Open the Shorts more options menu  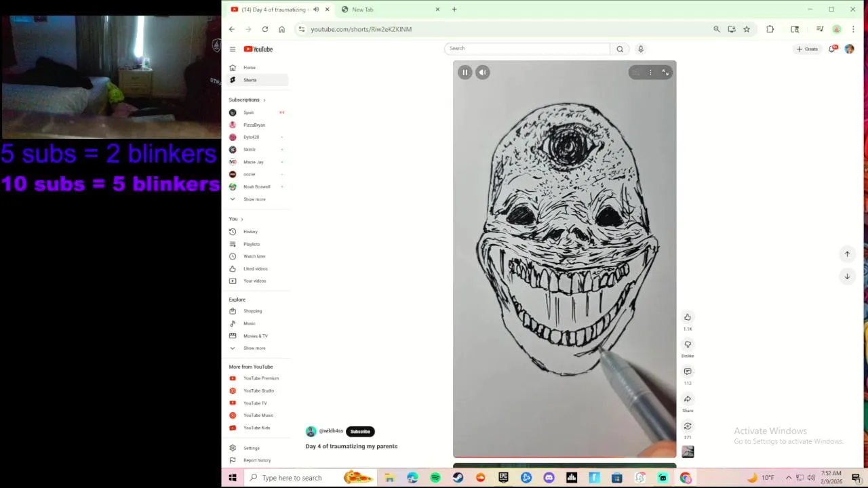(x=650, y=72)
